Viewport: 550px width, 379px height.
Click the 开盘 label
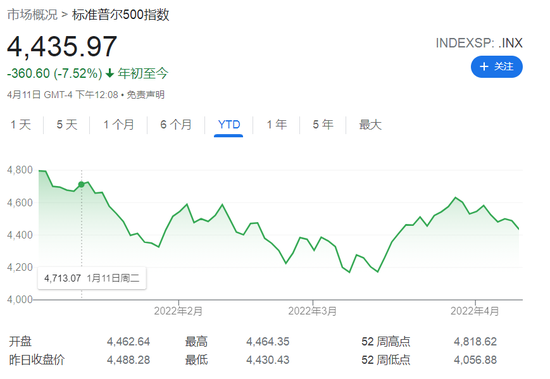pyautogui.click(x=20, y=341)
